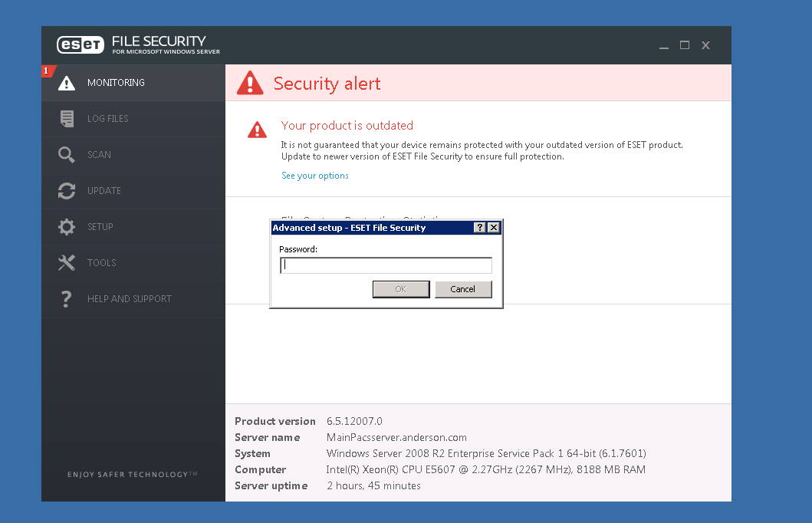The image size is (812, 523).
Task: Follow the See your options link
Action: click(315, 176)
